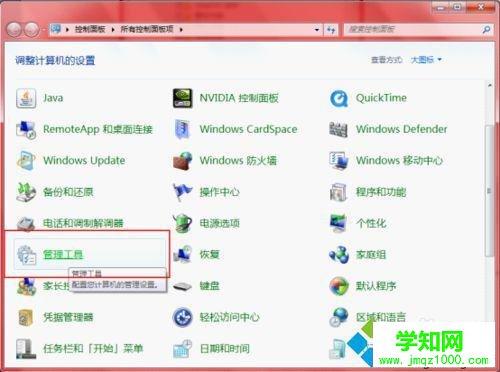Open the 操作中心 flag icon

click(x=182, y=192)
